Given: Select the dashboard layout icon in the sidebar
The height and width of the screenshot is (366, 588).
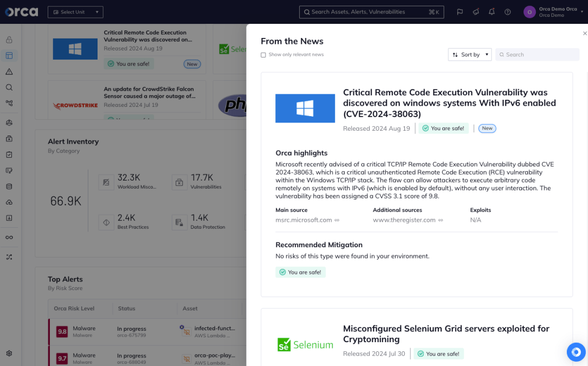Looking at the screenshot, I should (x=9, y=55).
